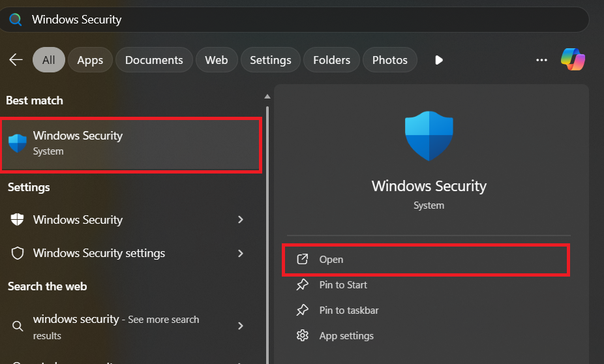Viewport: 604px width, 364px height.
Task: Select the Apps filter tab
Action: coord(90,60)
